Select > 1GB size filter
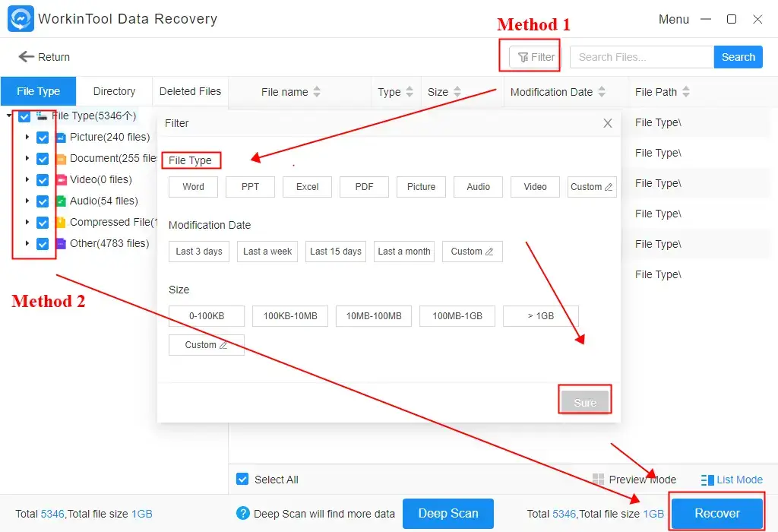 pyautogui.click(x=541, y=316)
